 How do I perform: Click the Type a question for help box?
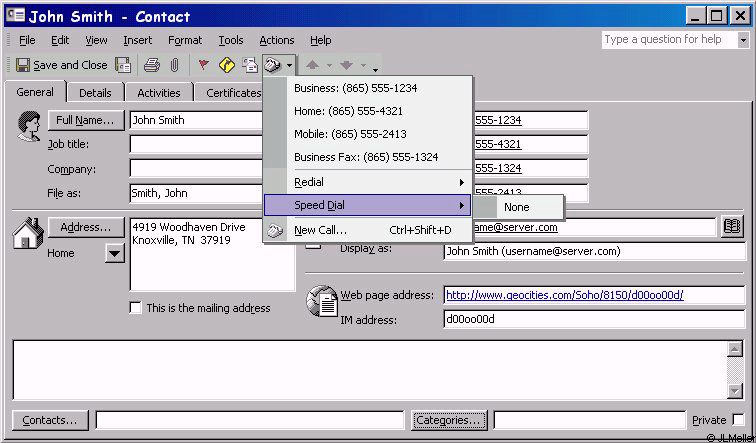669,40
